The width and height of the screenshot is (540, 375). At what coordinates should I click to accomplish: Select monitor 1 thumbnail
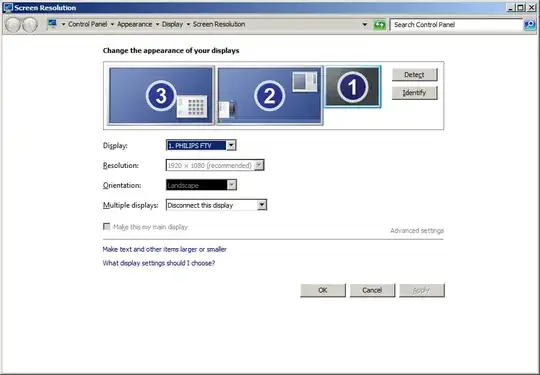coord(353,86)
